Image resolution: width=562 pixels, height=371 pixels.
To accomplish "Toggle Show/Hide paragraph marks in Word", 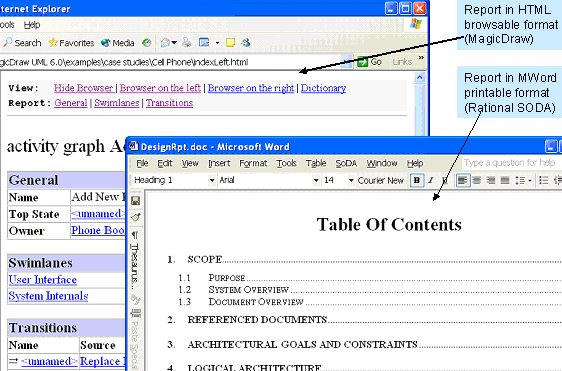I will point(135,235).
